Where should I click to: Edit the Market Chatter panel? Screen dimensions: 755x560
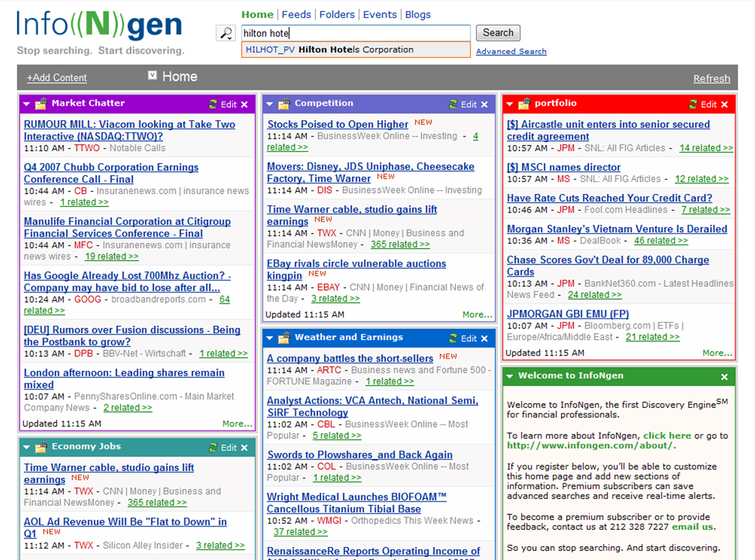tap(229, 104)
